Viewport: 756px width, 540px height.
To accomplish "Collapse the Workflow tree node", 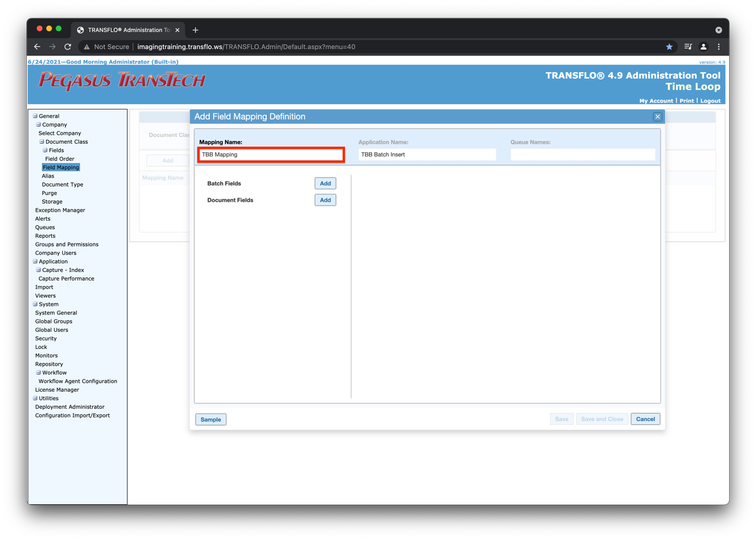I will pos(39,373).
